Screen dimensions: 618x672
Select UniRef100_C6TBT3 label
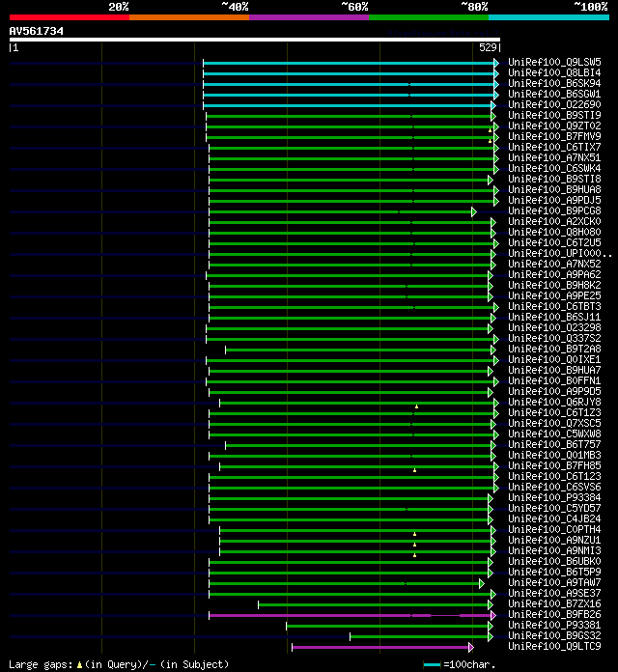(554, 306)
